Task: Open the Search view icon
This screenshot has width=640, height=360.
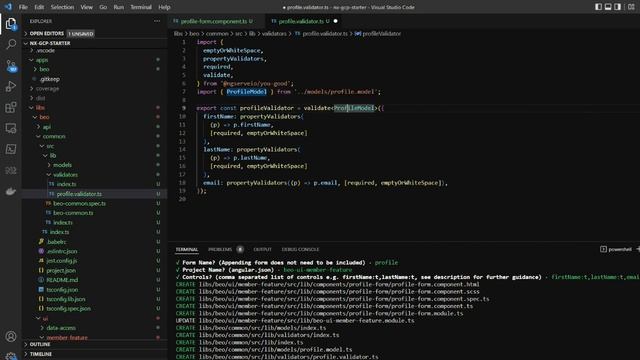Action: pyautogui.click(x=11, y=44)
